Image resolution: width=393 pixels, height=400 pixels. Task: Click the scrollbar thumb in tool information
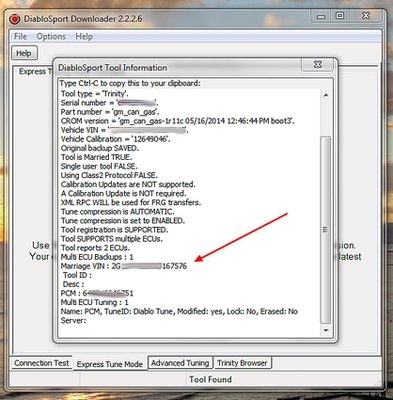[x=326, y=229]
